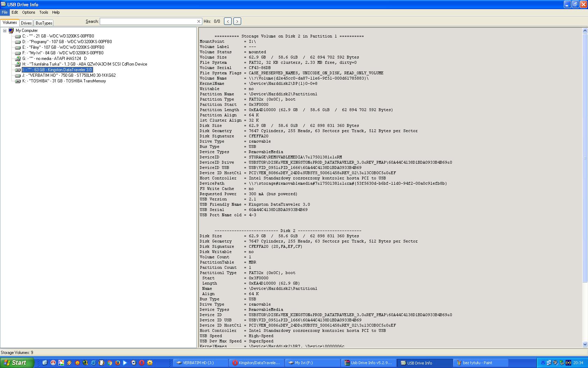Viewport: 588px width, 368px height.
Task: Select I: Kingston DataTraveler 3.0 volume
Action: point(57,70)
